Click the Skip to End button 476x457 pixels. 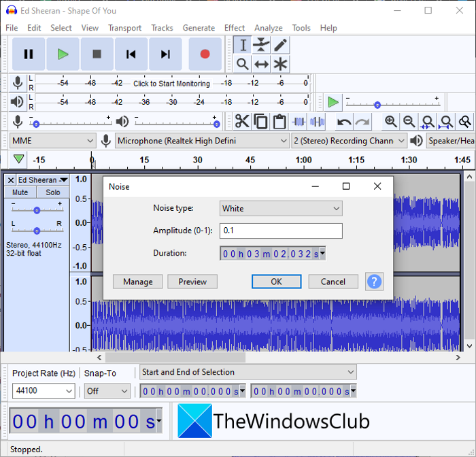(165, 54)
